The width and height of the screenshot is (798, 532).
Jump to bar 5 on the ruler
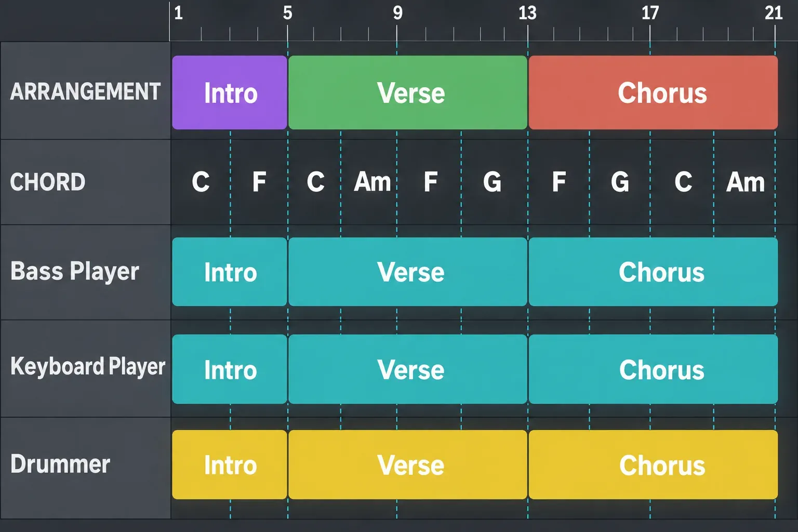[288, 13]
